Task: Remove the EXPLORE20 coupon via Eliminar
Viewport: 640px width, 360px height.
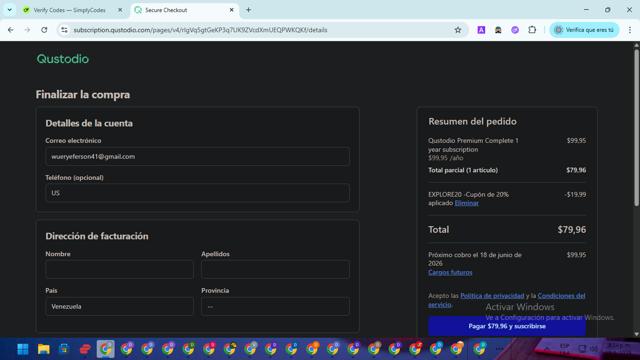Action: pos(467,203)
